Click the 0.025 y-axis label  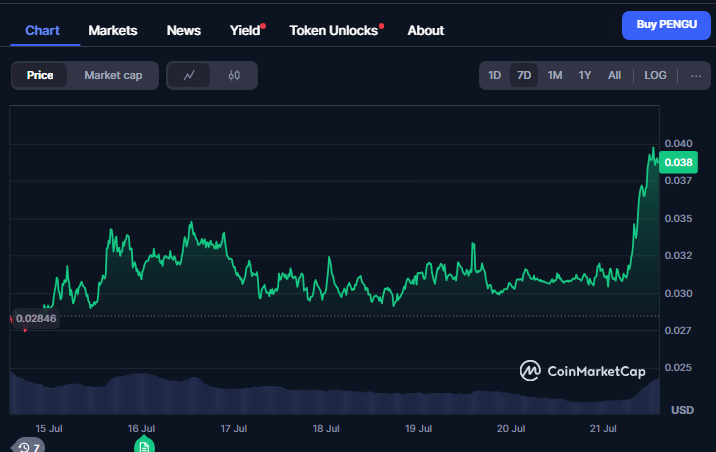(x=678, y=368)
